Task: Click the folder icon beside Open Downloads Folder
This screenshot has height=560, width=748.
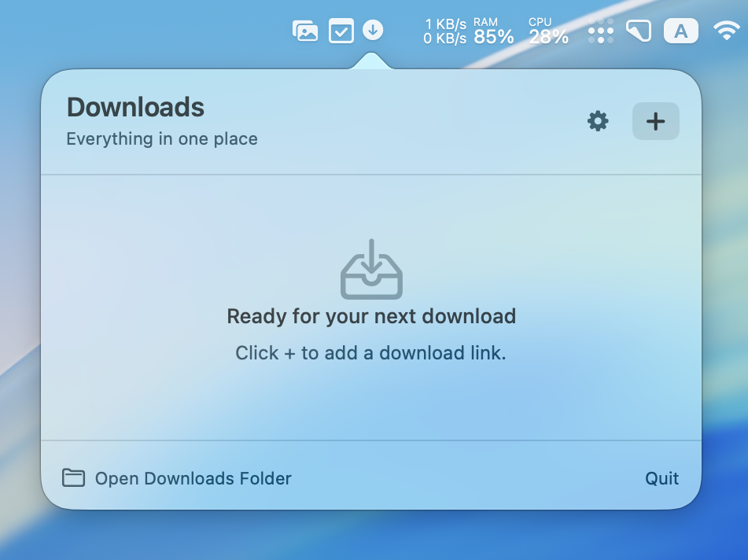Action: [73, 478]
